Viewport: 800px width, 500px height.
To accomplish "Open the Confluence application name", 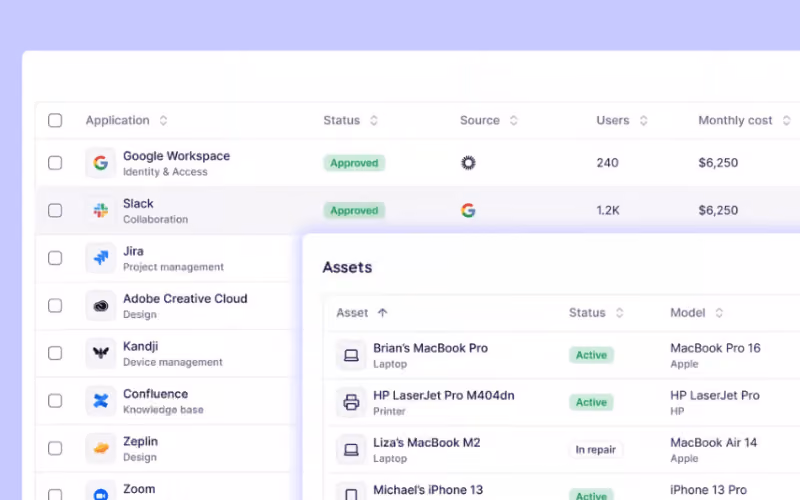I will (156, 394).
